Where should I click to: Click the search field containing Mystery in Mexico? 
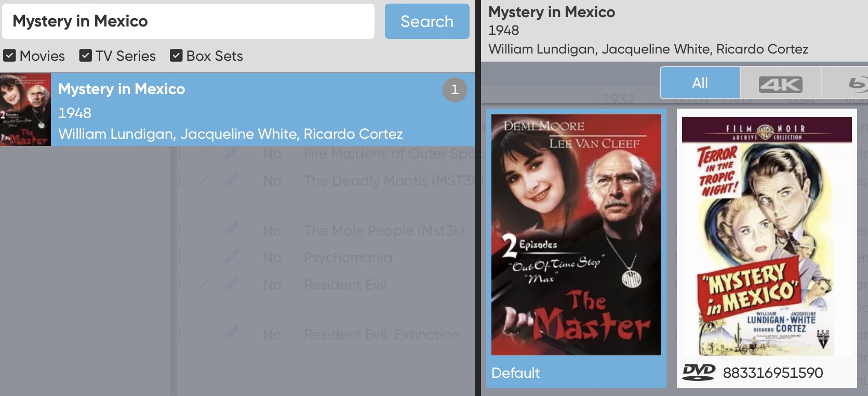188,21
